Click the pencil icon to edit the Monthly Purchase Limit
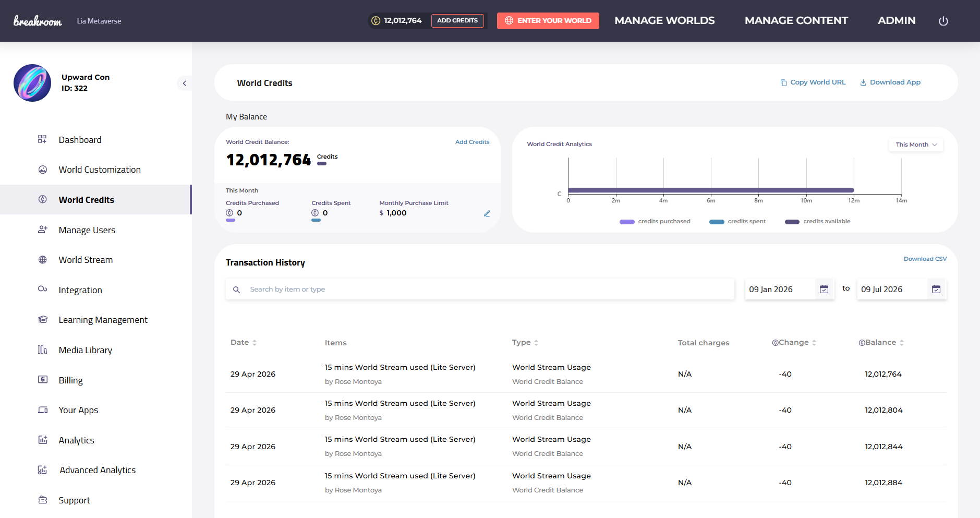980x518 pixels. tap(487, 213)
